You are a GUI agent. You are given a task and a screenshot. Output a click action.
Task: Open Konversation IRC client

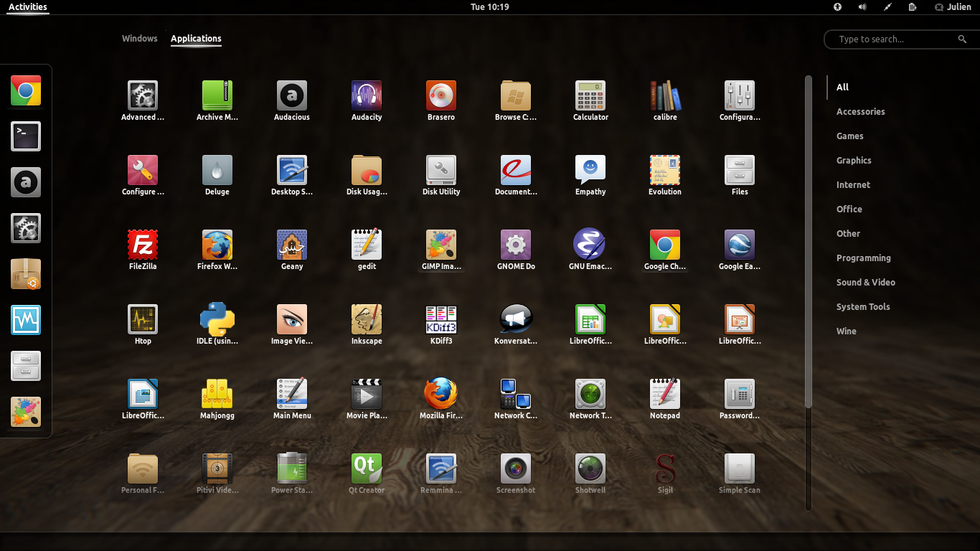(x=516, y=324)
